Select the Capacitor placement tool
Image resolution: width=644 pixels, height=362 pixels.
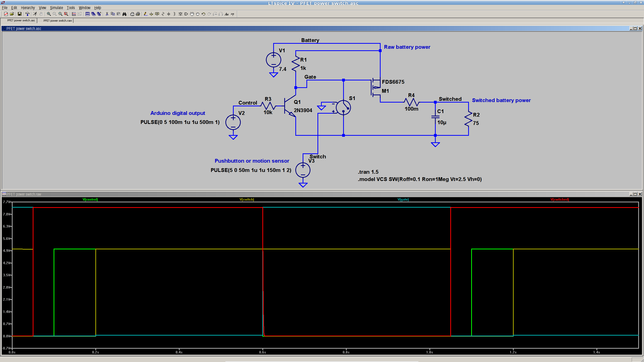(169, 14)
